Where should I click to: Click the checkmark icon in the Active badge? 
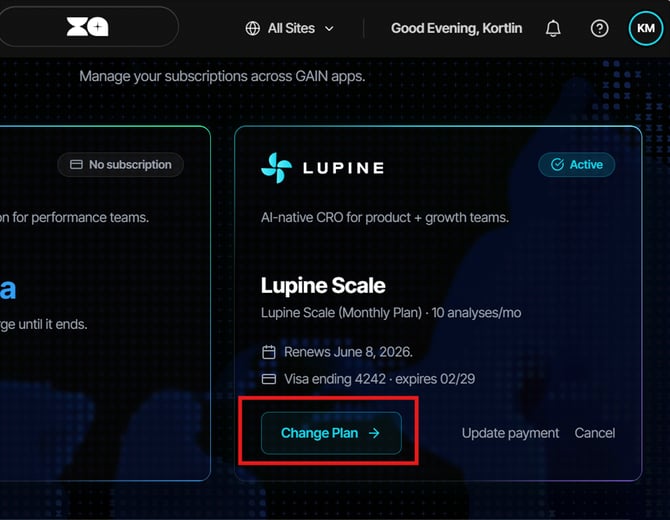click(557, 165)
